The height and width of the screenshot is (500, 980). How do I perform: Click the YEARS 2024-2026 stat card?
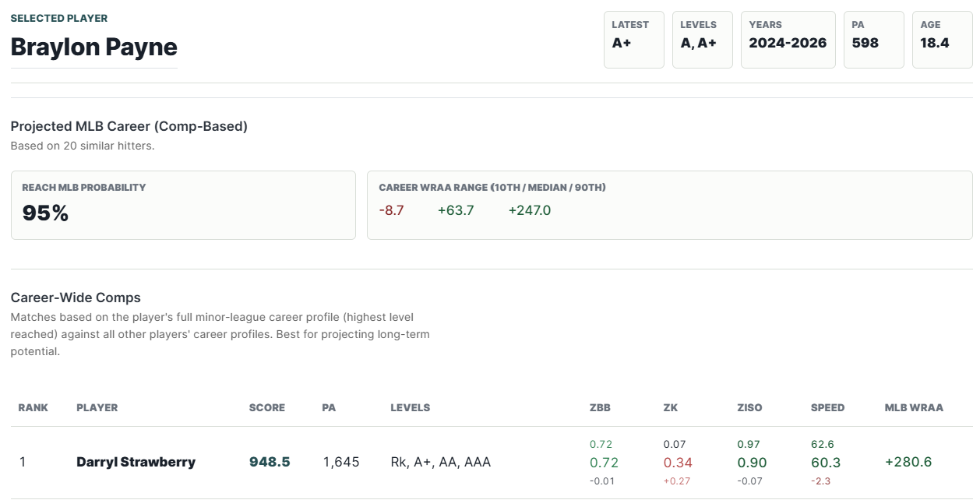pyautogui.click(x=788, y=40)
